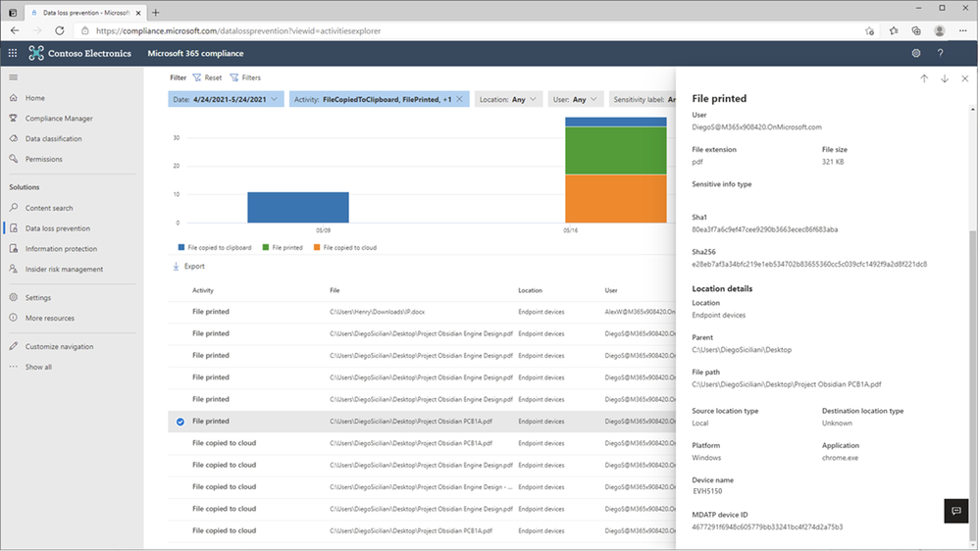Open the User filter dropdown
Image resolution: width=980 pixels, height=551 pixels.
[575, 99]
